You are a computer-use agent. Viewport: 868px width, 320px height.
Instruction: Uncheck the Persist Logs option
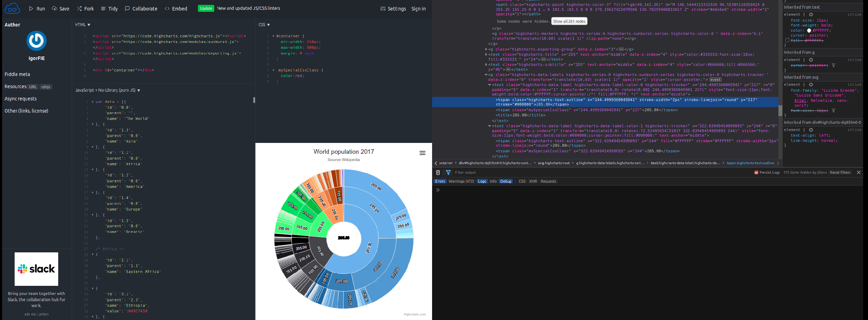[x=756, y=172]
